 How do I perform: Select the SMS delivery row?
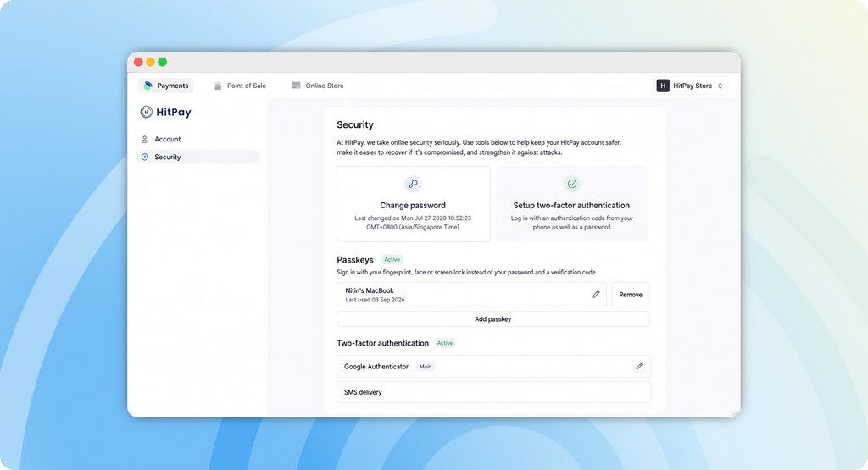pyautogui.click(x=494, y=392)
